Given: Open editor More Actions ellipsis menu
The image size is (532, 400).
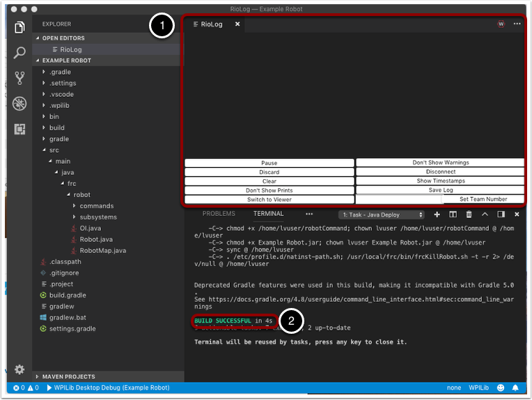Looking at the screenshot, I should pyautogui.click(x=517, y=24).
